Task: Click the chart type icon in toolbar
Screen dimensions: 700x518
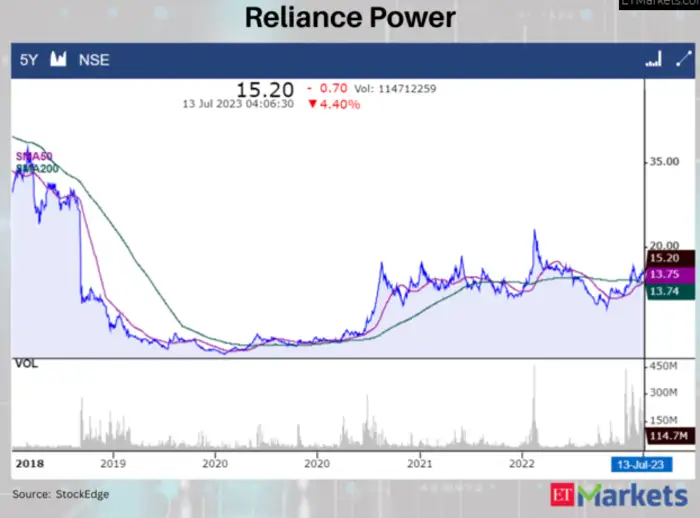Action: pos(58,60)
